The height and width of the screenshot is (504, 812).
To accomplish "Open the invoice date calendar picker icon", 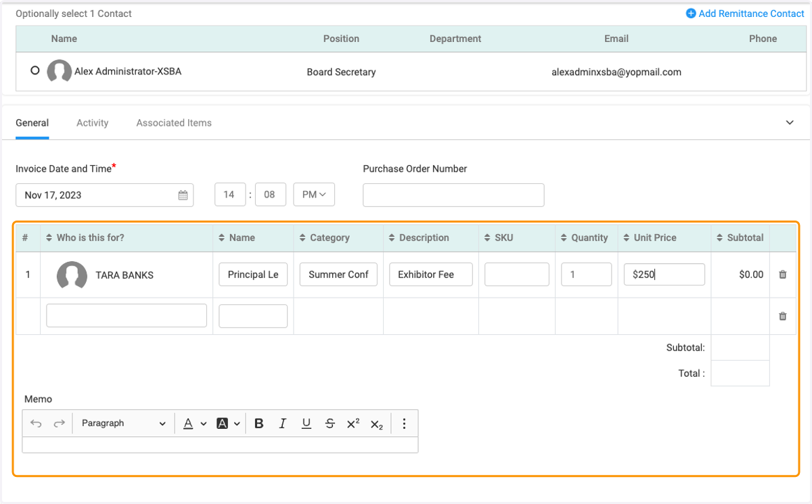I will click(x=183, y=195).
